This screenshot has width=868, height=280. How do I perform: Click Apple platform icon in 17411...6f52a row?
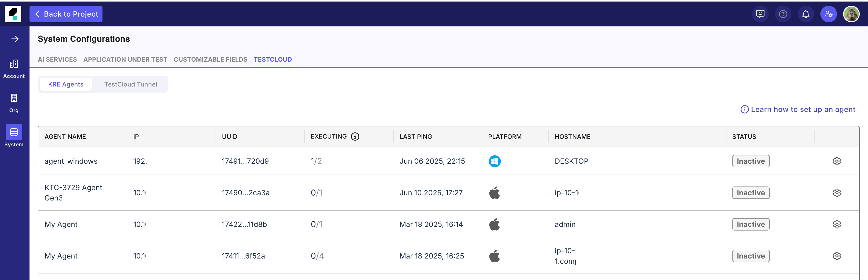tap(495, 256)
